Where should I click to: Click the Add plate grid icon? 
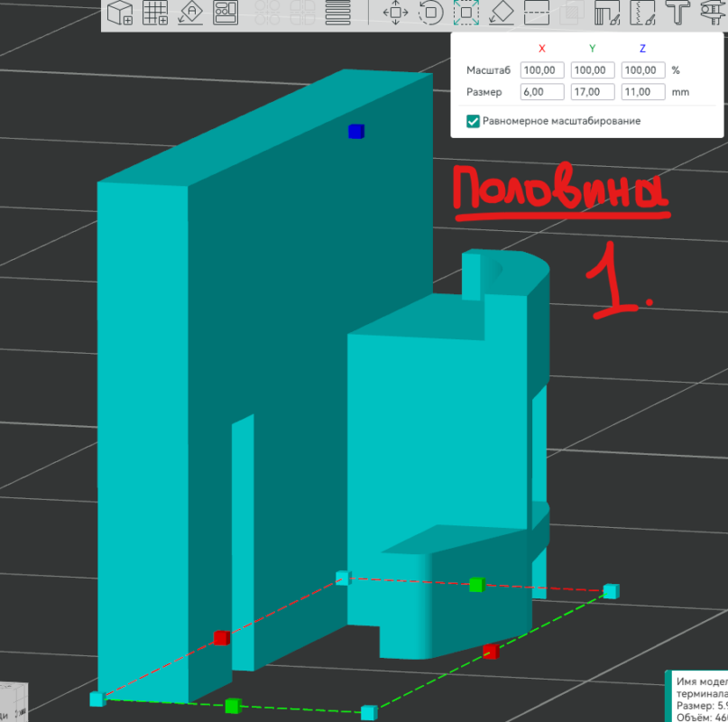pos(155,13)
